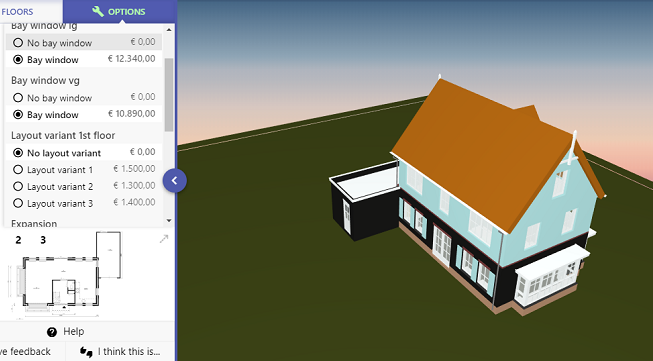
Task: Click the 'I think this is...' button
Action: click(x=120, y=352)
